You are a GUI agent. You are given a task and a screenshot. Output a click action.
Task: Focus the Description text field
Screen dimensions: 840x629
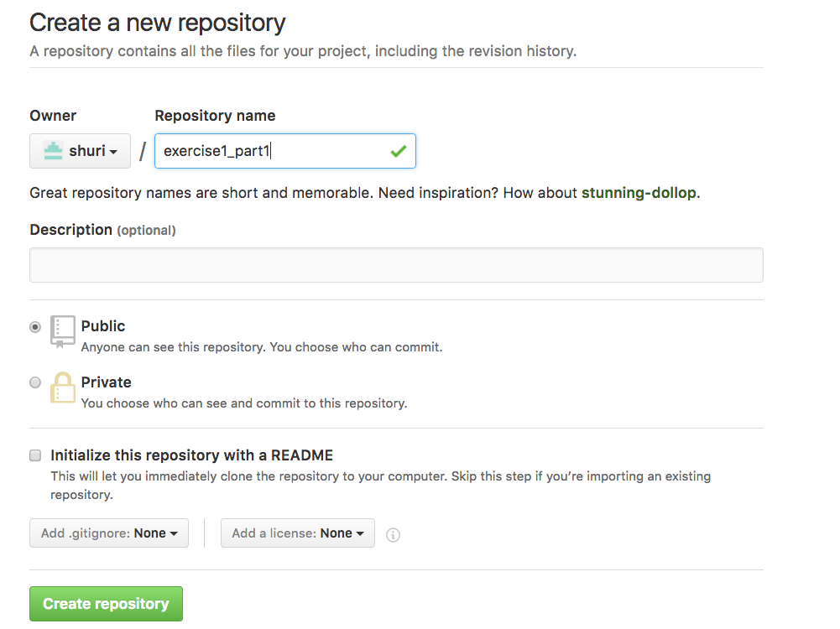[396, 265]
